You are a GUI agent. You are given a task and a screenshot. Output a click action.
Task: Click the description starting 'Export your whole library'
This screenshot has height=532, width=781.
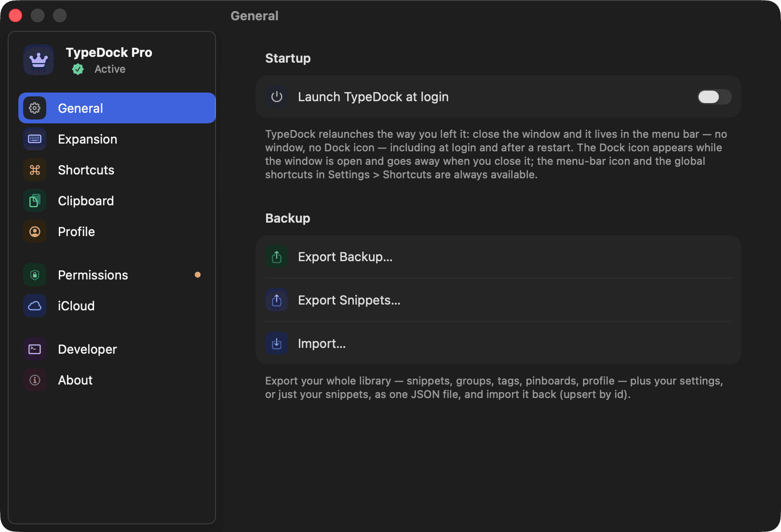point(494,387)
